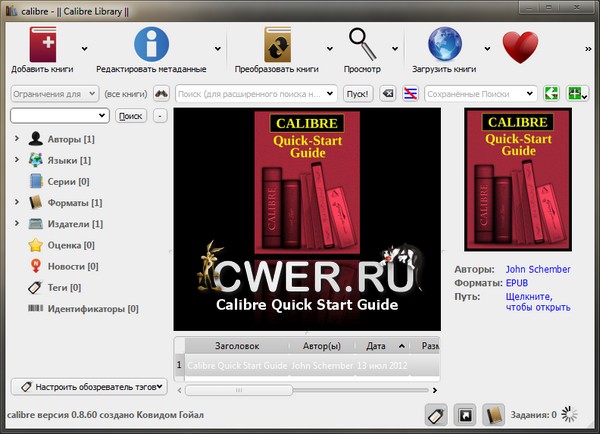Image resolution: width=600 pixels, height=434 pixels.
Task: Click the Пуск! button
Action: [x=357, y=94]
